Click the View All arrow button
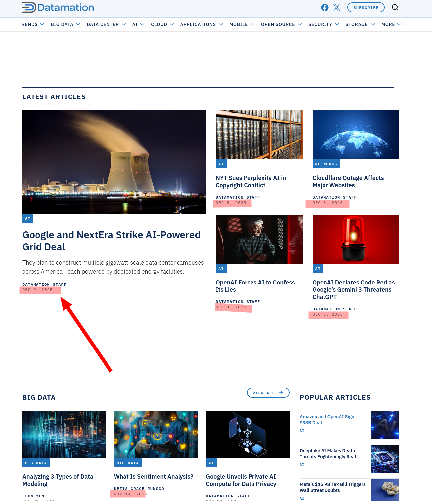The image size is (432, 504). point(268,393)
